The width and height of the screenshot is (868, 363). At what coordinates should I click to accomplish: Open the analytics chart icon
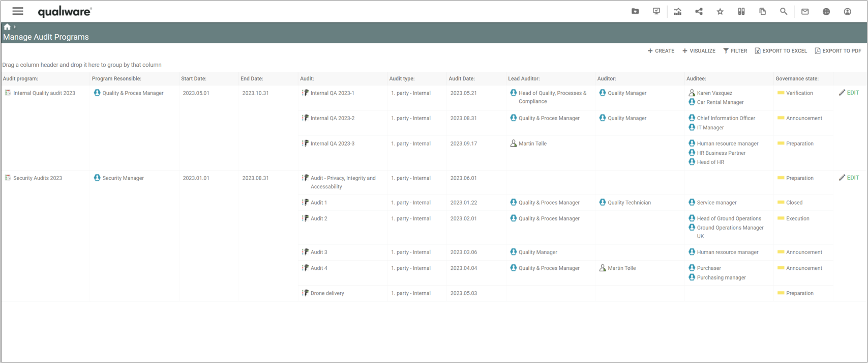[x=678, y=11]
